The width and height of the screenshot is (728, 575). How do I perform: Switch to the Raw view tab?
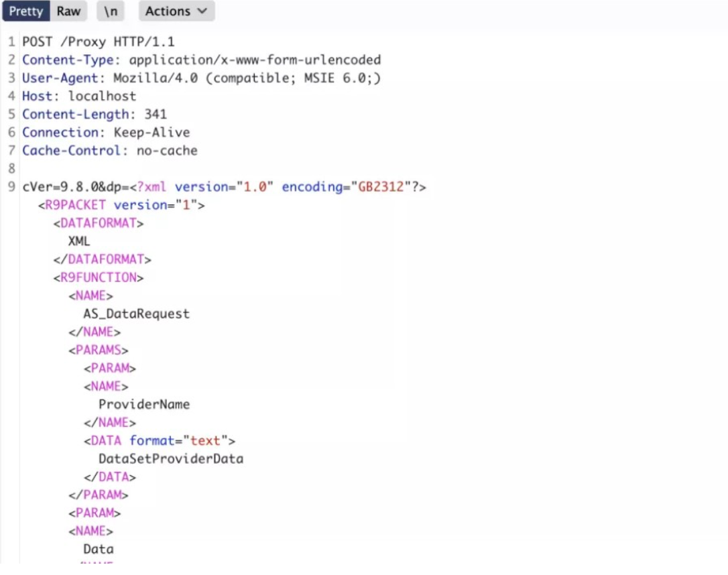point(68,11)
